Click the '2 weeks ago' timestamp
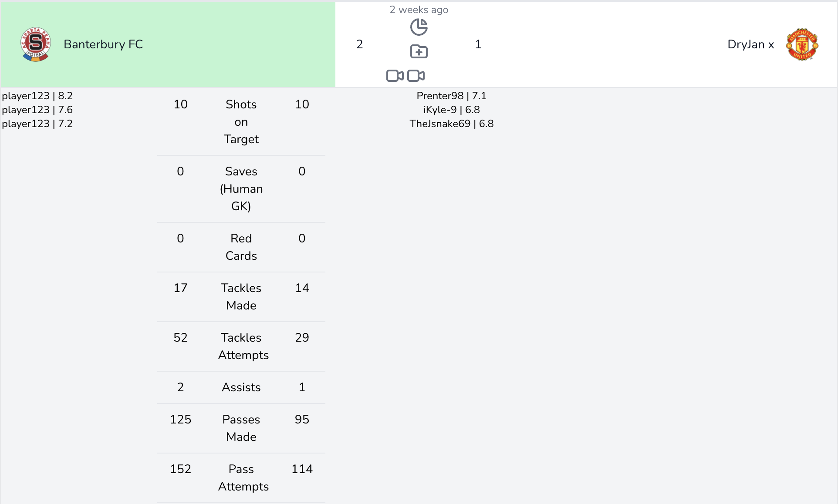Viewport: 838px width, 504px height. pos(419,10)
